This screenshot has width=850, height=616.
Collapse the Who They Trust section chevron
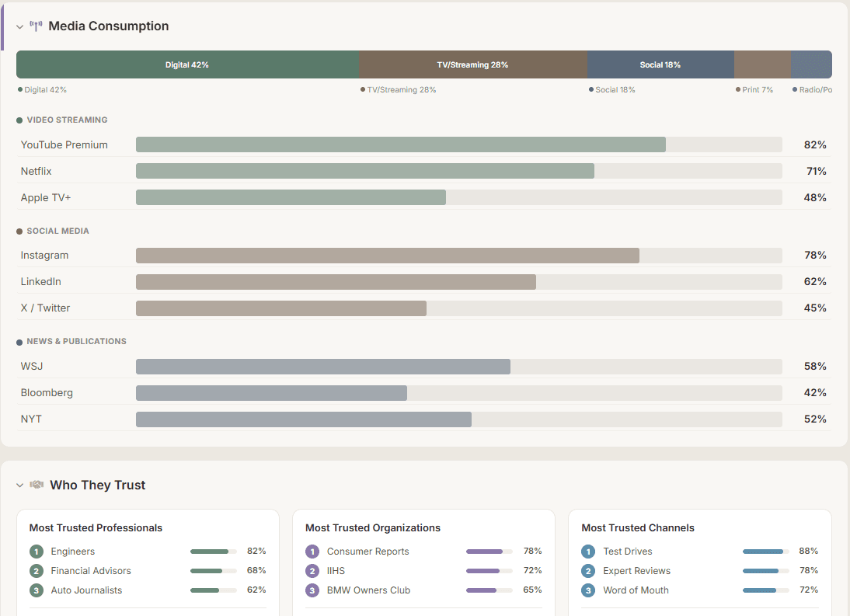tap(20, 485)
